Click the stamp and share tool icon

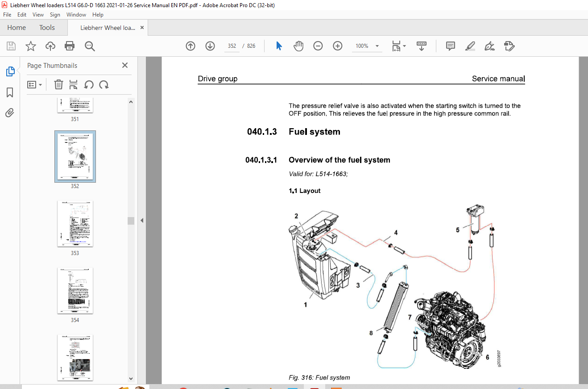point(509,46)
